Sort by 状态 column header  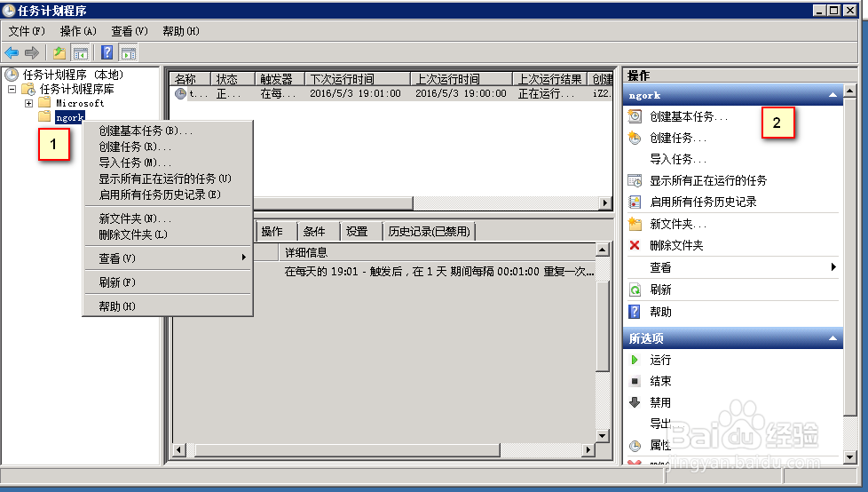(233, 79)
